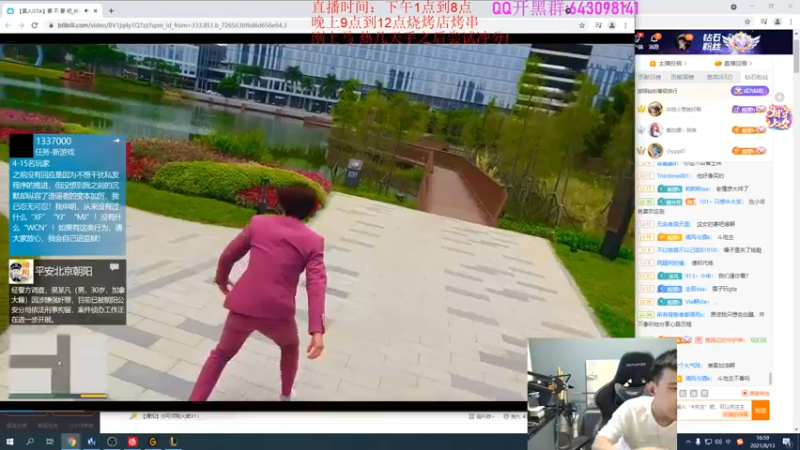The image size is (800, 450).
Task: Click the comment bubble on 平安北京朝阳 card
Action: tap(114, 267)
